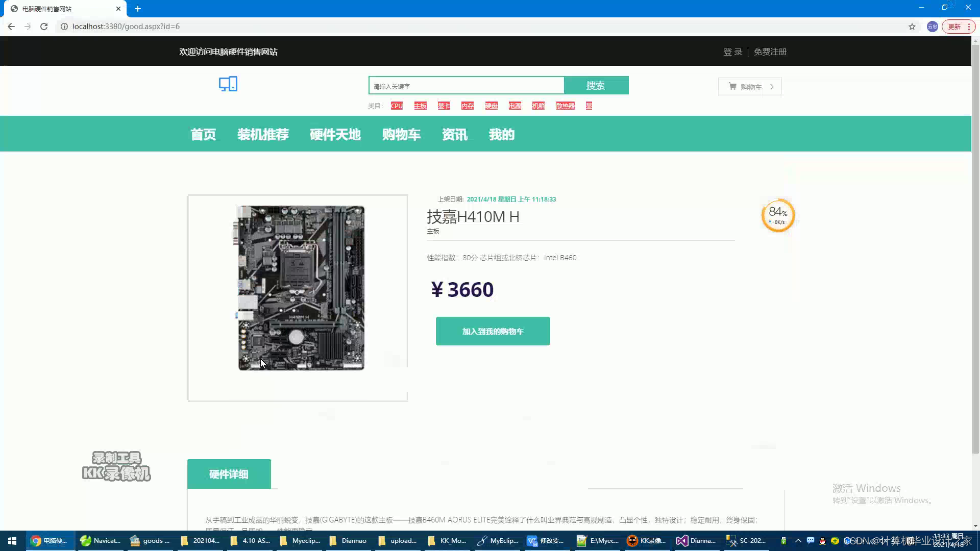Viewport: 980px width, 551px height.
Task: Select the 主板 category tag
Action: pos(420,106)
